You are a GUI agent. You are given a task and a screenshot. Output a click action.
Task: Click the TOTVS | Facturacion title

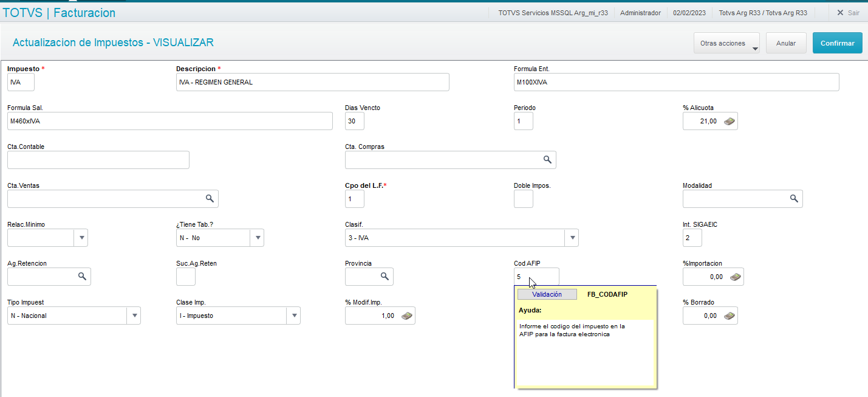point(59,12)
